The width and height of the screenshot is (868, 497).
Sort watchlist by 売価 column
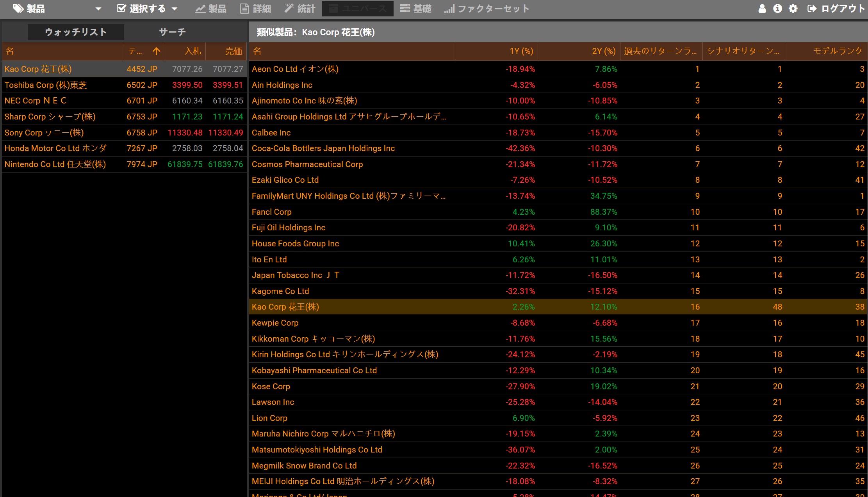[x=226, y=51]
